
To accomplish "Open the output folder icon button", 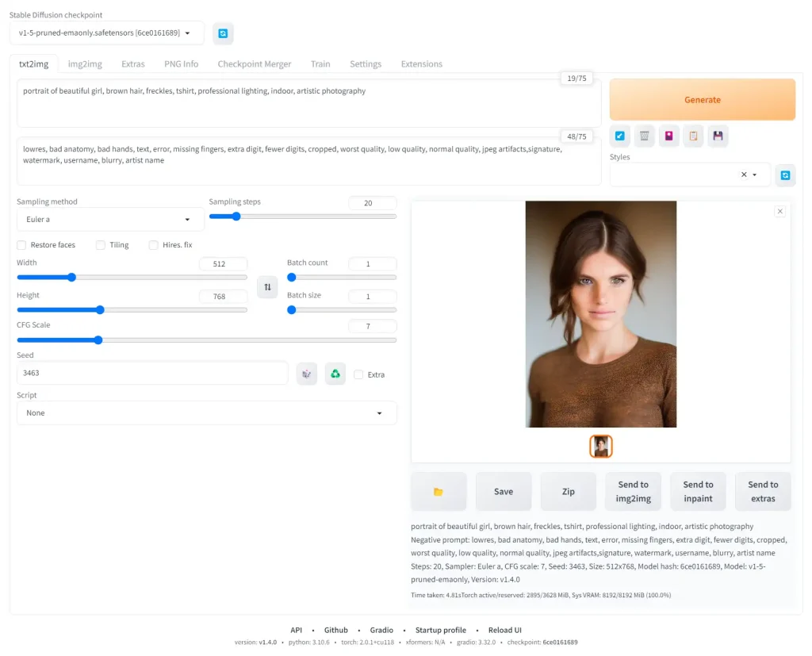I will [x=438, y=492].
